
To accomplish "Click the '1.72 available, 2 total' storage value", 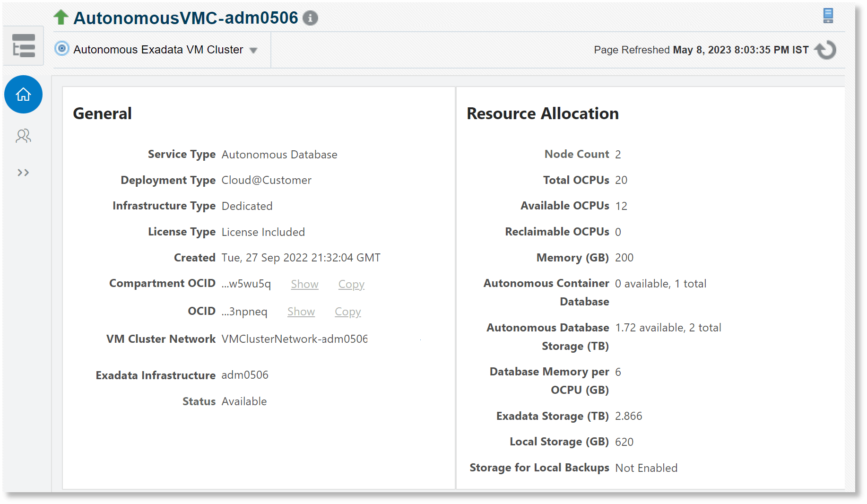I will pyautogui.click(x=668, y=328).
